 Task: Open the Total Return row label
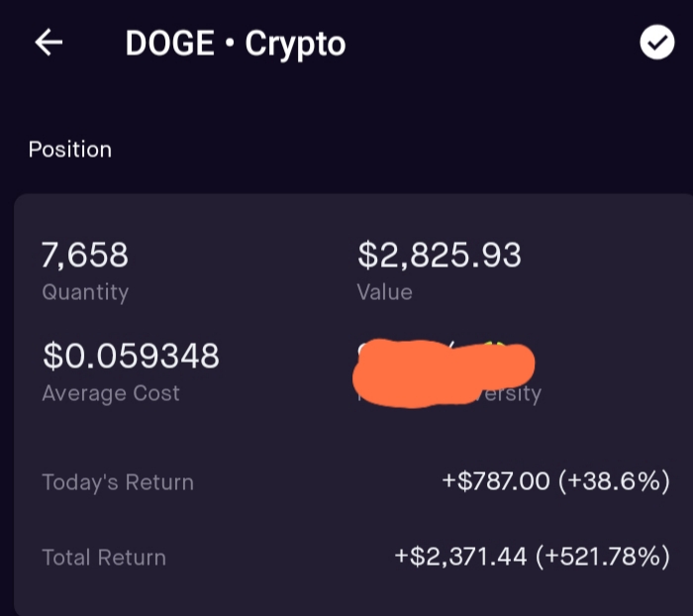pos(104,558)
